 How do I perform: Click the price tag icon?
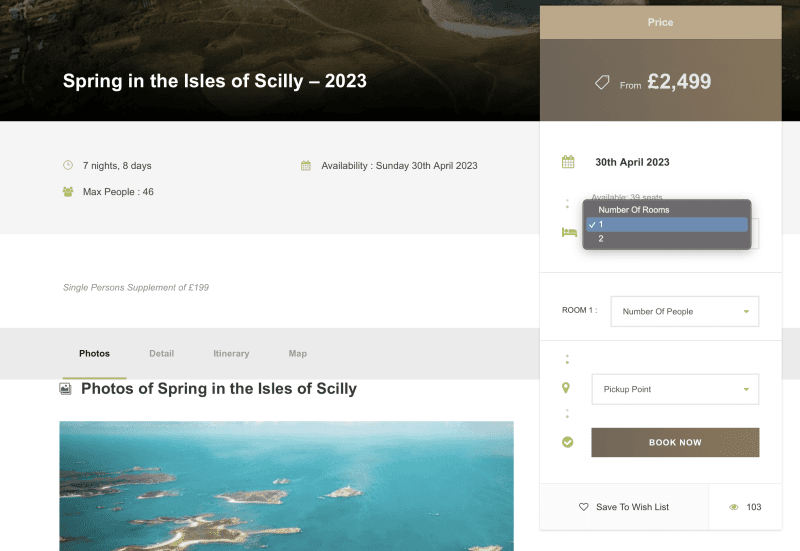(602, 84)
